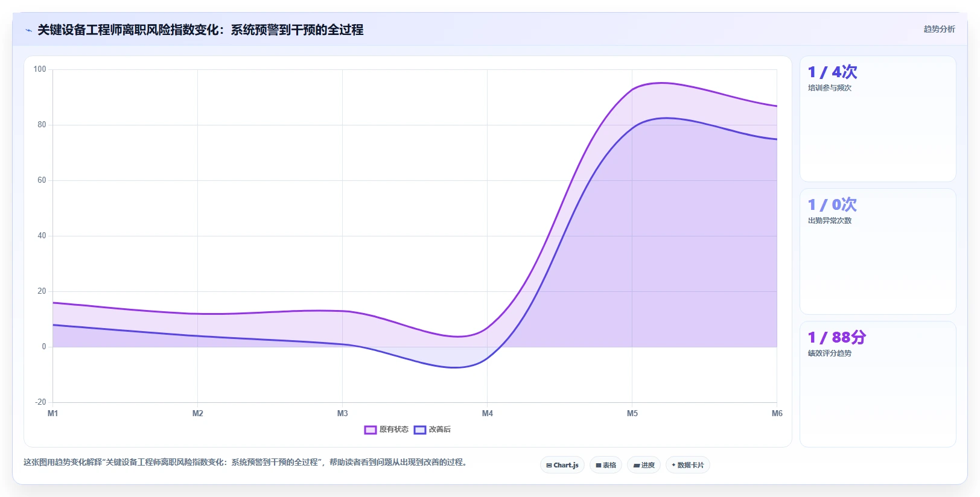Viewport: 980px width, 497px height.
Task: Hide the 改善后 series via legend label
Action: pyautogui.click(x=440, y=429)
